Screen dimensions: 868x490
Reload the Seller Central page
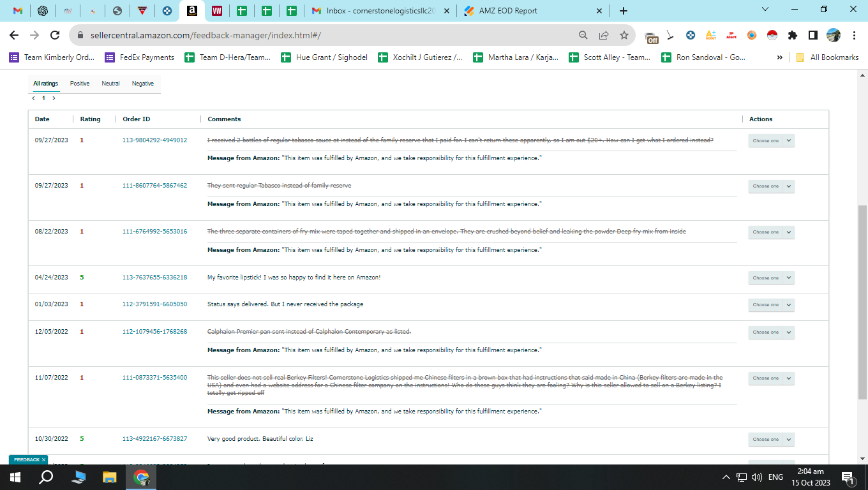pos(55,35)
